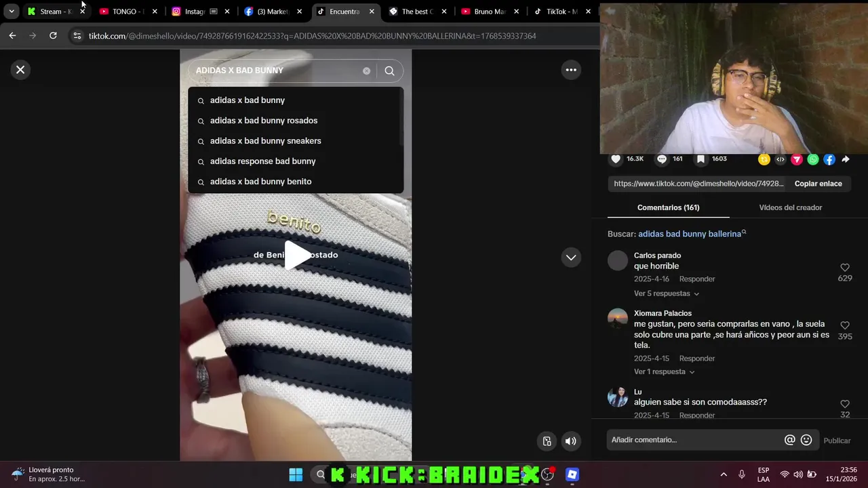
Task: Switch to the Bruno Mars YouTube tab
Action: [x=489, y=12]
